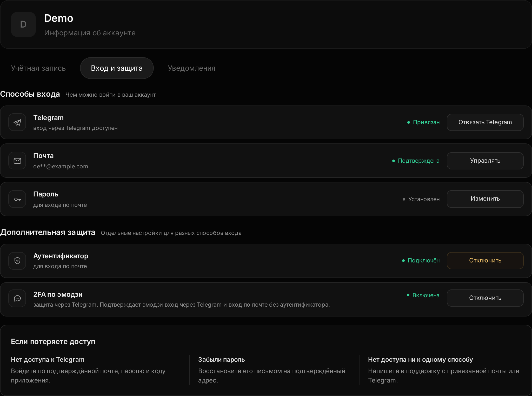This screenshot has width=532, height=396.
Task: Click Чем можно войти в ваш аккаунт
Action: point(111,95)
